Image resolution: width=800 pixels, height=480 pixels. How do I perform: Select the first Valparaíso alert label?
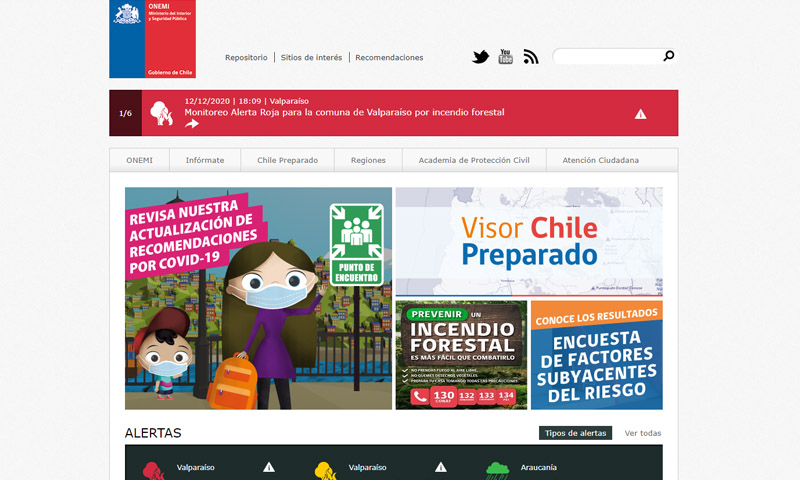(x=195, y=467)
